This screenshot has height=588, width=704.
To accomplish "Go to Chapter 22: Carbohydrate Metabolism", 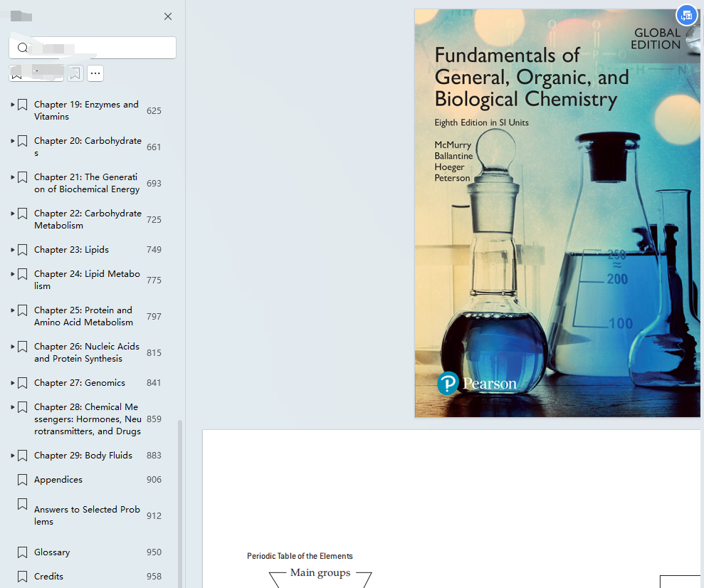I will coord(88,219).
